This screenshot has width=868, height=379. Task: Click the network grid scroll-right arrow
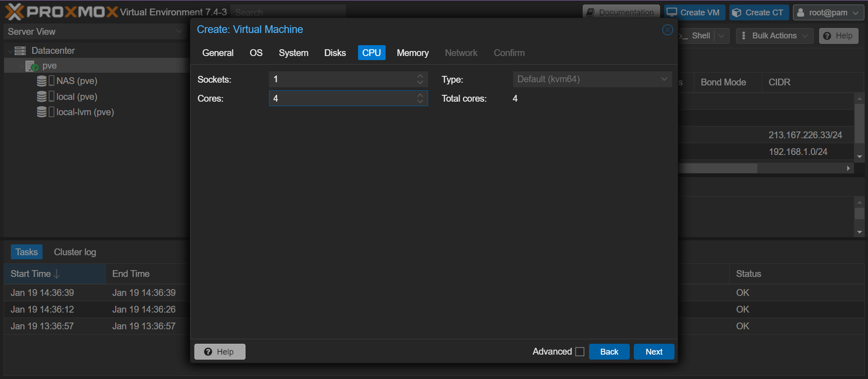(x=849, y=168)
